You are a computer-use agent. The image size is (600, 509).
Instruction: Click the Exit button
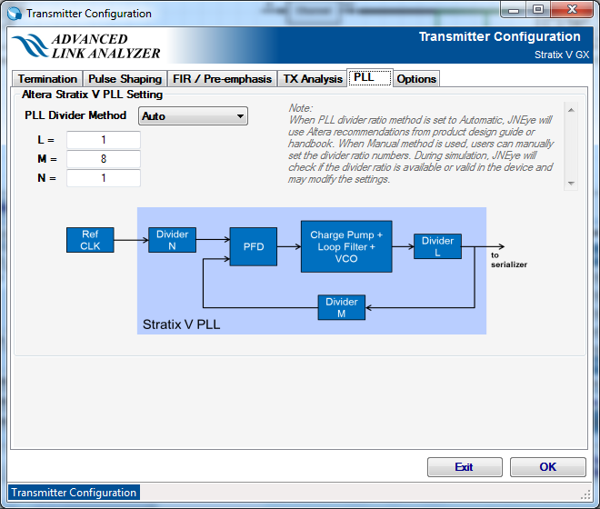[465, 467]
